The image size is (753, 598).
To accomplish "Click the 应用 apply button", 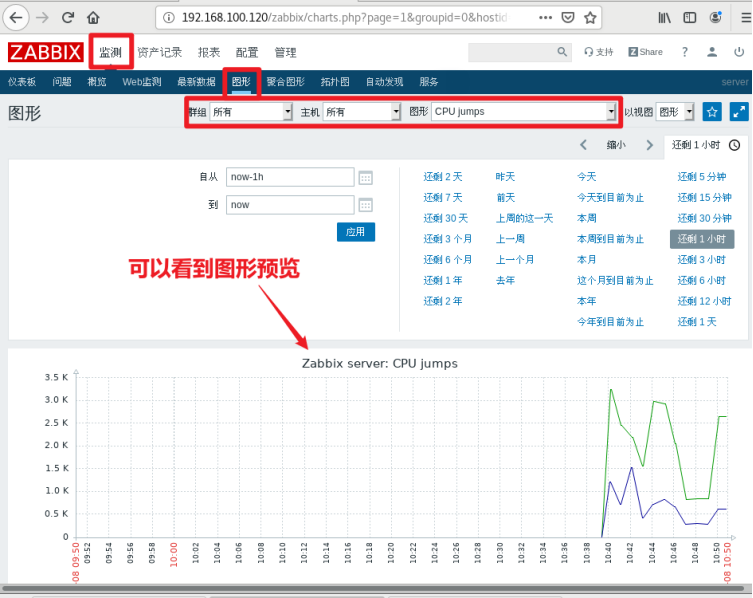I will pyautogui.click(x=356, y=232).
